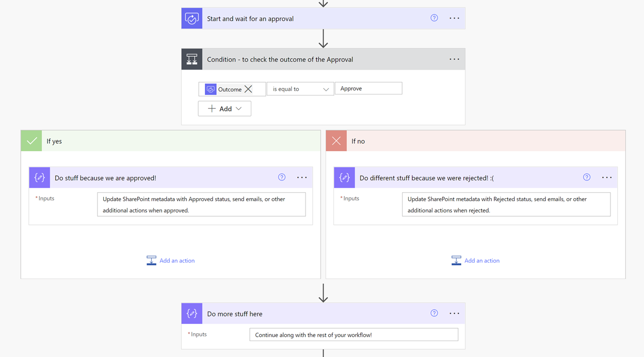Click the Compose icon on approved action card
644x357 pixels.
click(x=39, y=177)
